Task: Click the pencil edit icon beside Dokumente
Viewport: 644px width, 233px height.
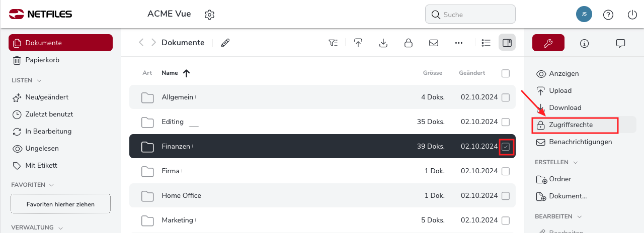Action: (225, 43)
